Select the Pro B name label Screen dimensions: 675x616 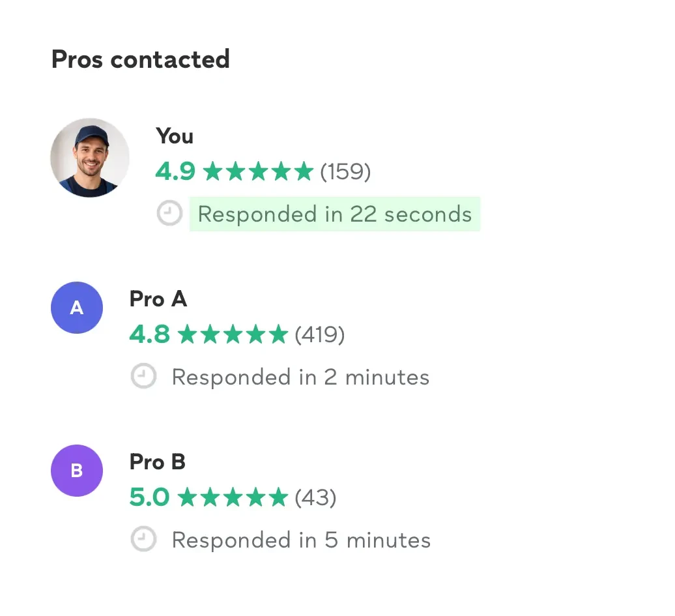pos(158,462)
